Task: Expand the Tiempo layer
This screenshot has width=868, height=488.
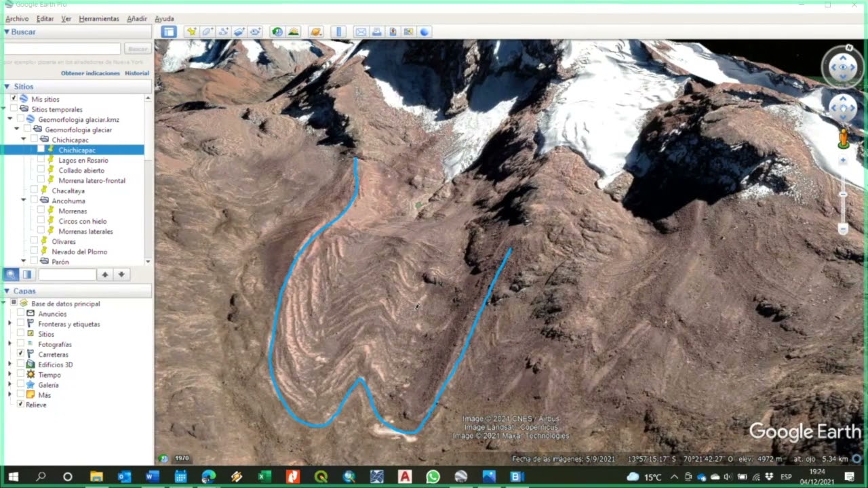Action: point(10,375)
